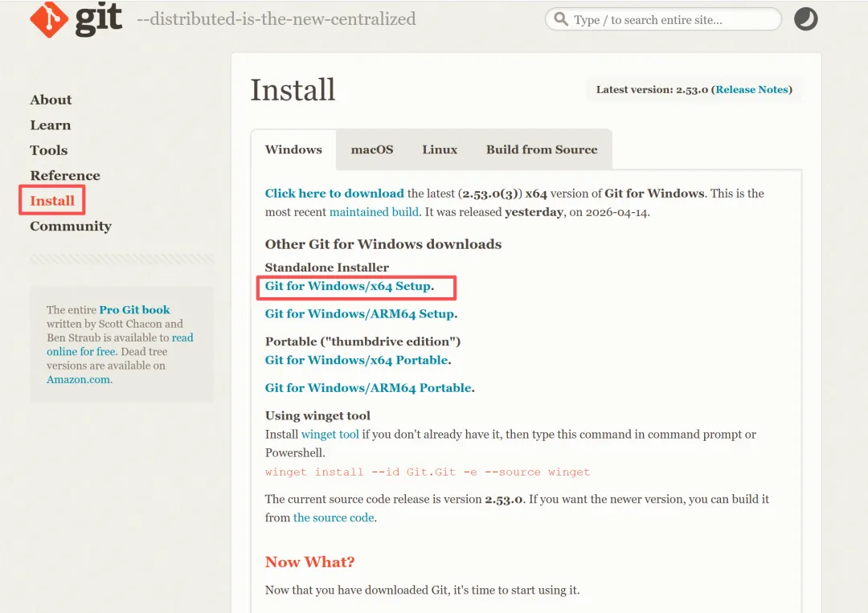Open the winget tool link
Image resolution: width=868 pixels, height=613 pixels.
coord(330,435)
